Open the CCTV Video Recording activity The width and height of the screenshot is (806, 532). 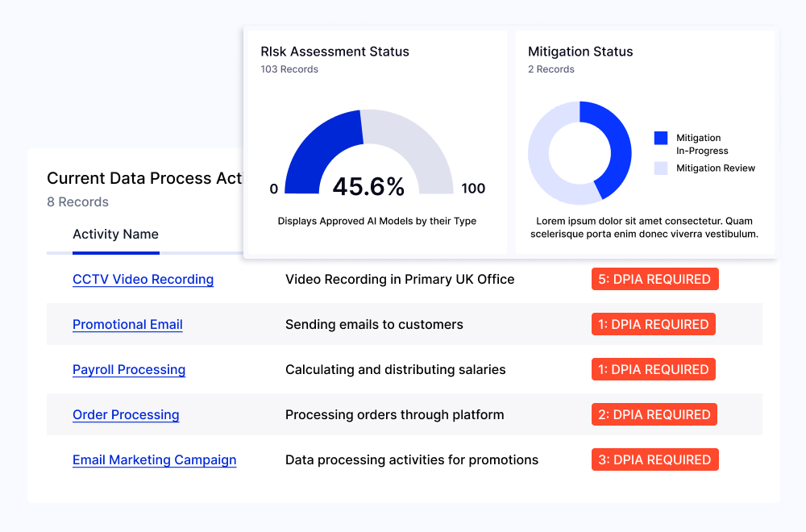click(143, 279)
